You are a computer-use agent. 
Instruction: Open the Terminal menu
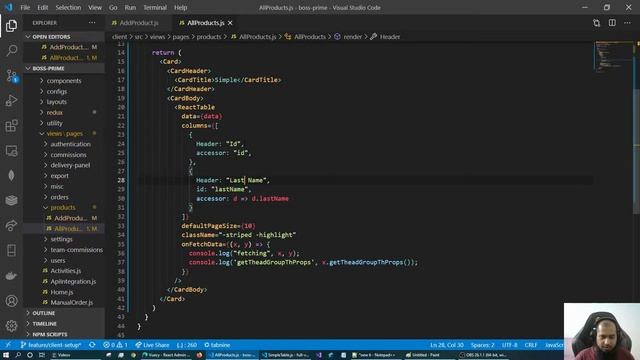[155, 7]
